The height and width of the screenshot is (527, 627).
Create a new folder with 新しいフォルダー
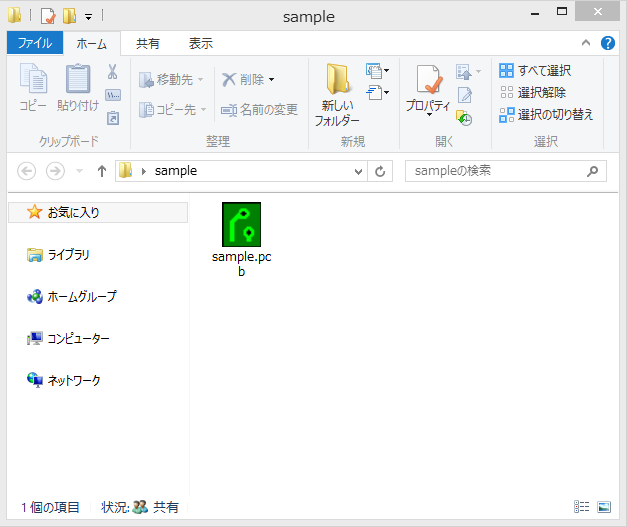[x=337, y=95]
